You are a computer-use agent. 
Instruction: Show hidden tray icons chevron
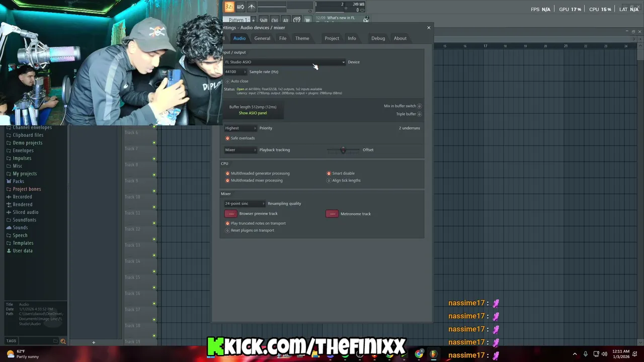click(575, 354)
